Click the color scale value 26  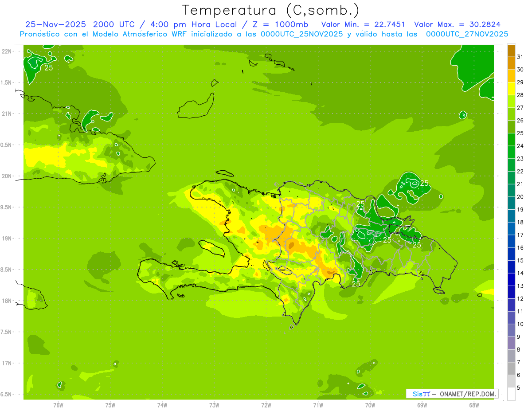point(520,121)
